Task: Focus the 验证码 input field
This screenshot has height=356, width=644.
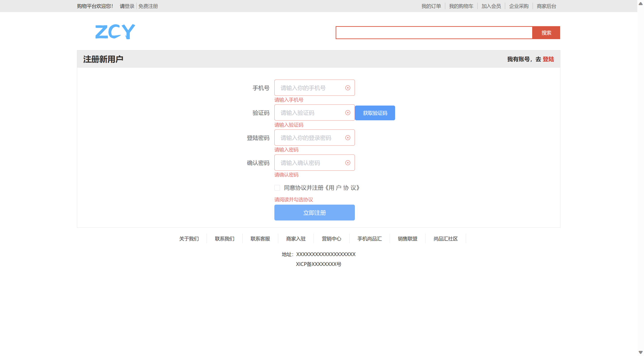Action: (314, 113)
